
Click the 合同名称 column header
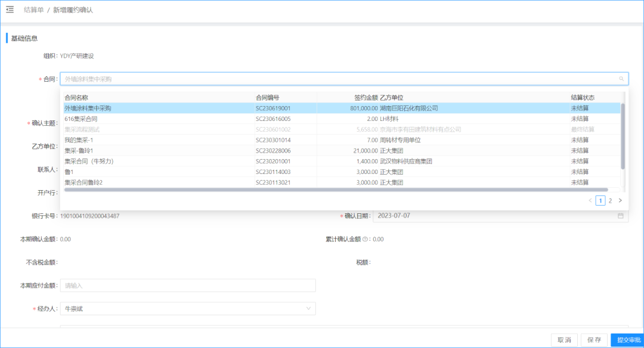(76, 98)
